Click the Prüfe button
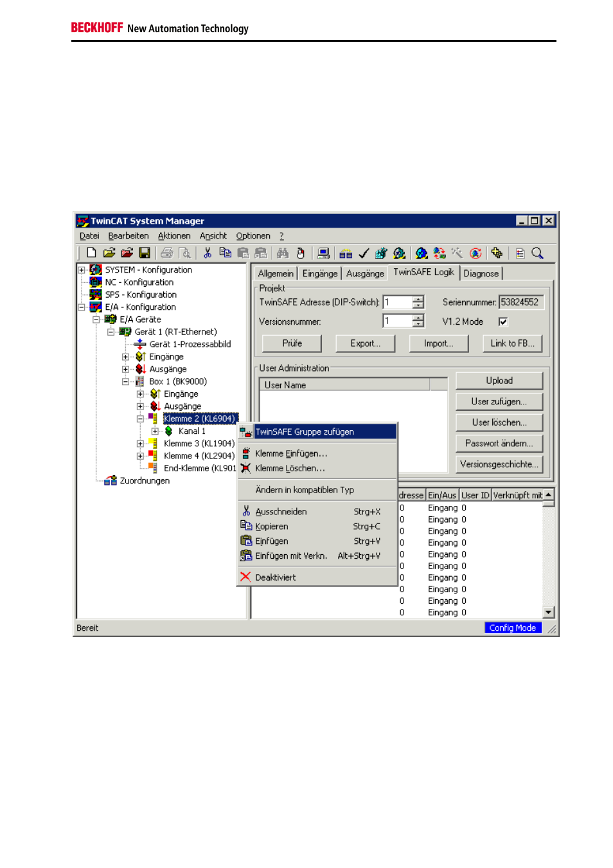The width and height of the screenshot is (613, 868). [292, 343]
